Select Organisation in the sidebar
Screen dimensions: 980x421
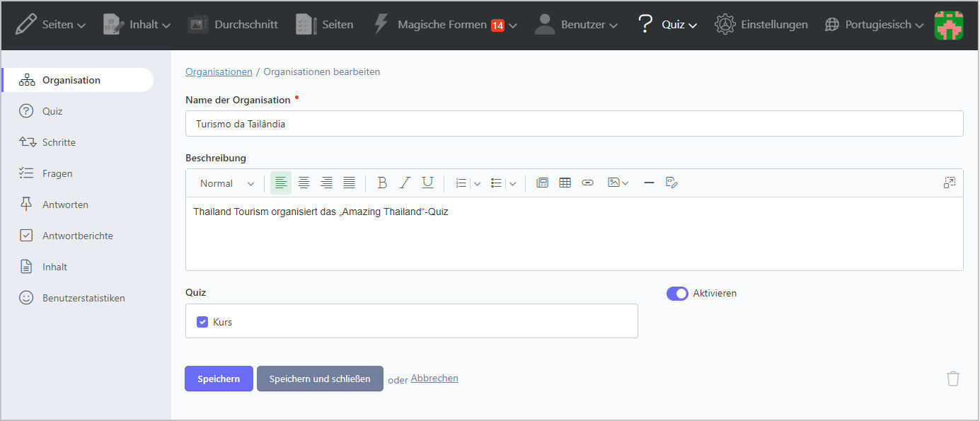pos(78,80)
